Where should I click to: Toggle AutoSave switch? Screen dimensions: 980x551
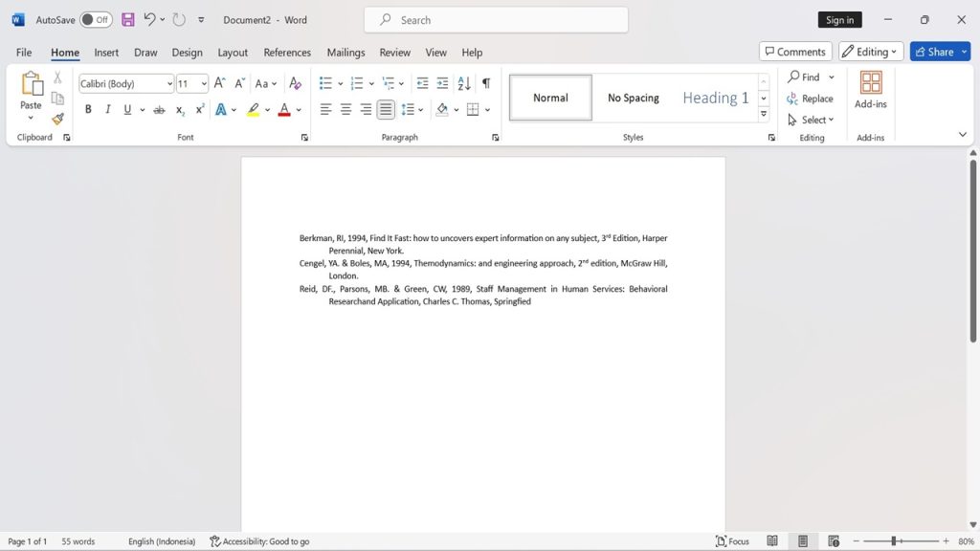[97, 20]
